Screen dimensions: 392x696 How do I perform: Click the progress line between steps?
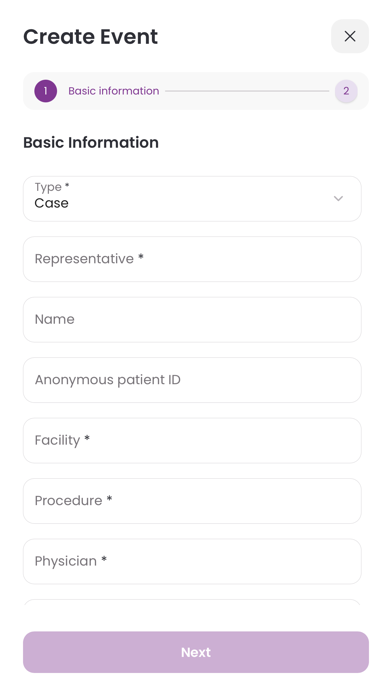(247, 91)
